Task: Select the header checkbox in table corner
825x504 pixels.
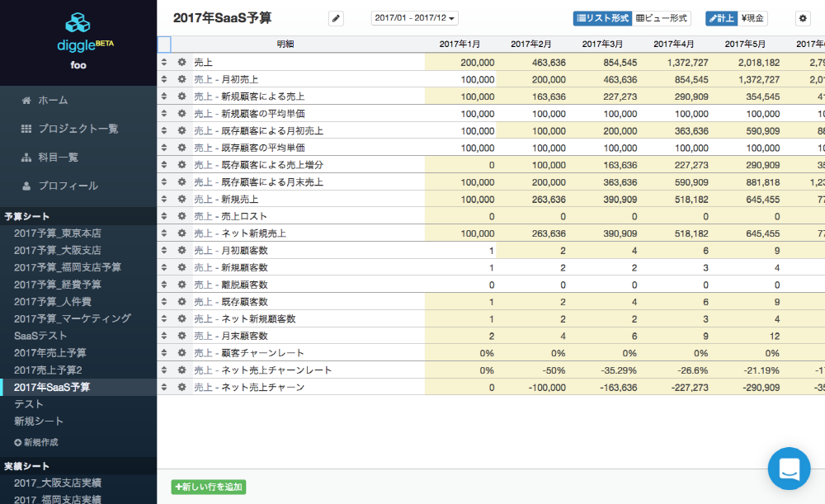Action: 164,44
